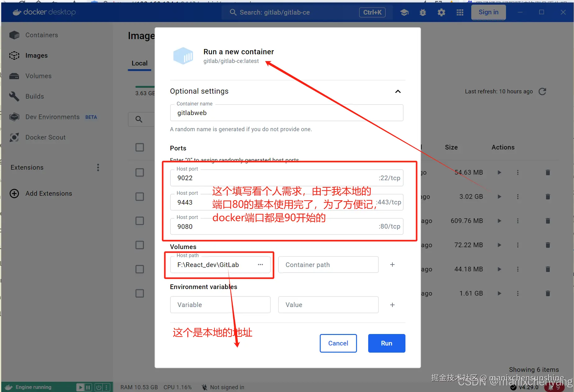Image resolution: width=574 pixels, height=392 pixels.
Task: Open more actions for the 1.61 GB image
Action: [x=518, y=293]
